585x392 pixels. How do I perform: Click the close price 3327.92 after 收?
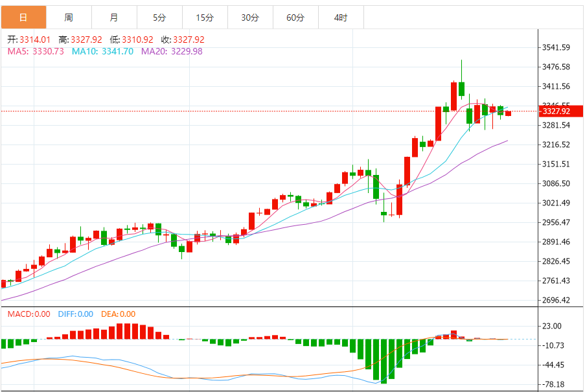(189, 40)
